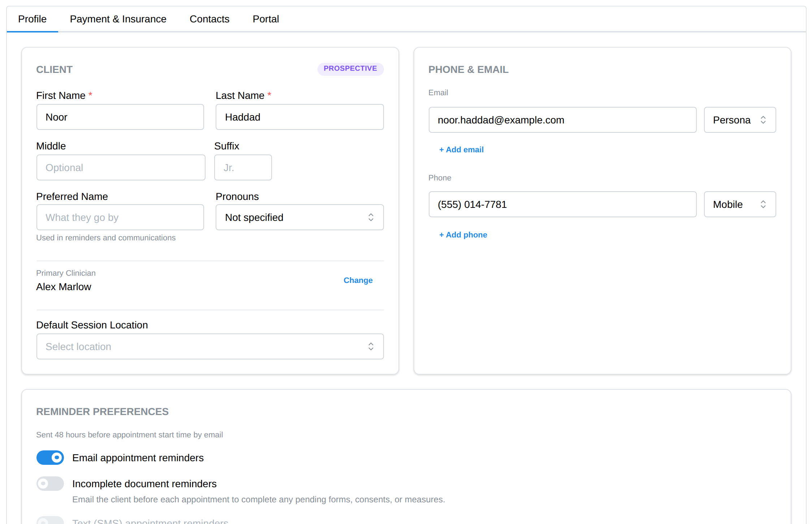Click Change for Primary Clinician

click(358, 280)
